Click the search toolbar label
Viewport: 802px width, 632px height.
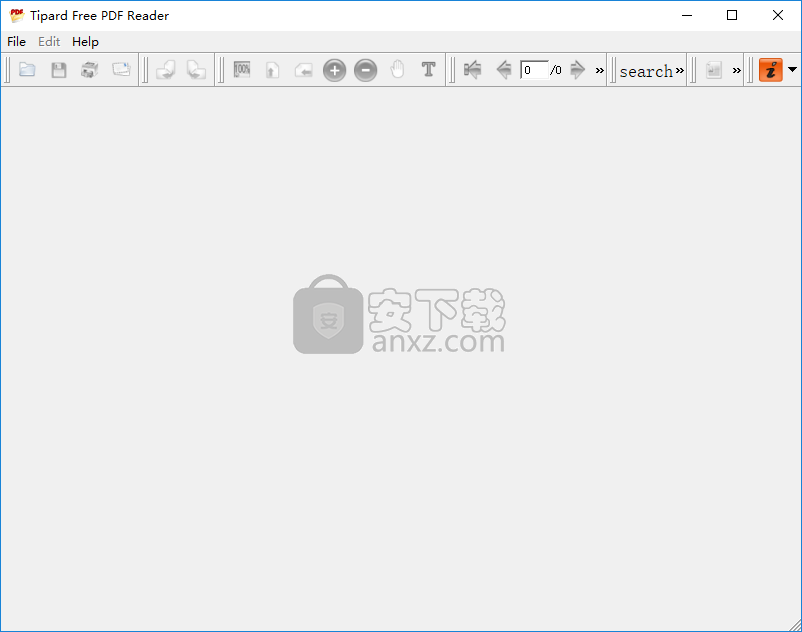(x=646, y=71)
